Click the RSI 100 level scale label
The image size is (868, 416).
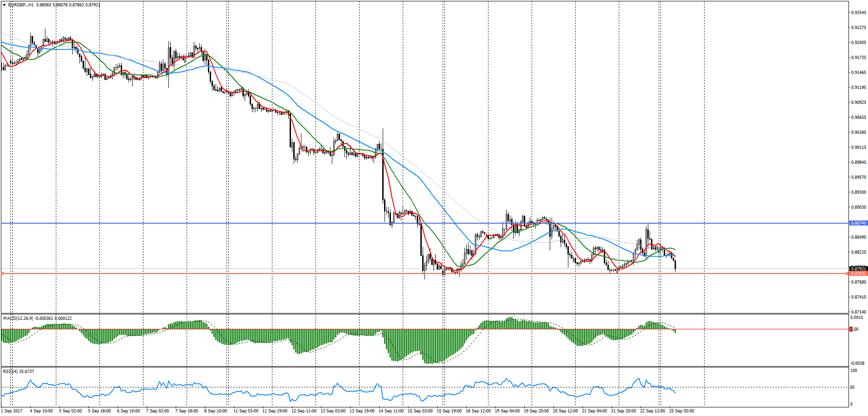[853, 371]
